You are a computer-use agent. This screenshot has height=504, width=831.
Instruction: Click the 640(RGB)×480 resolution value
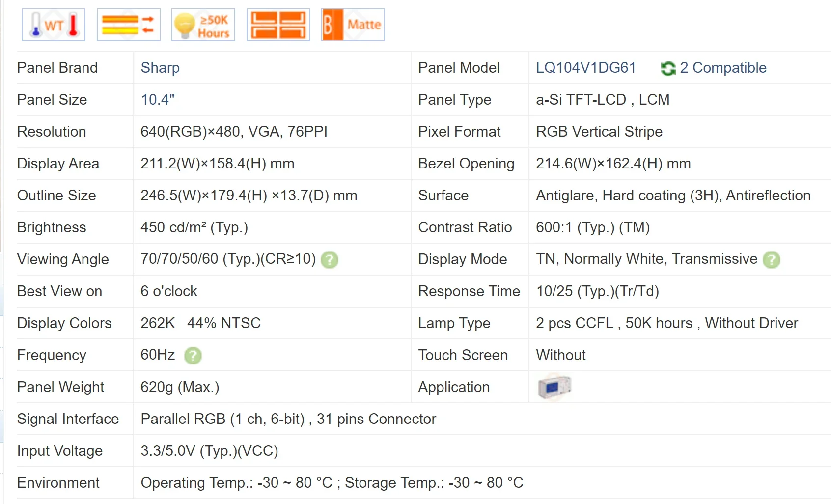click(x=234, y=132)
